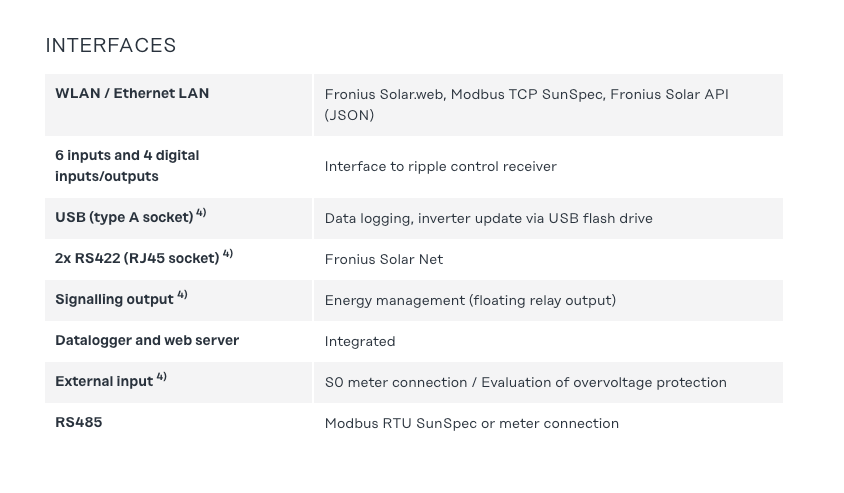The image size is (844, 493).
Task: Click Interface to ripple control receiver text
Action: (x=440, y=166)
